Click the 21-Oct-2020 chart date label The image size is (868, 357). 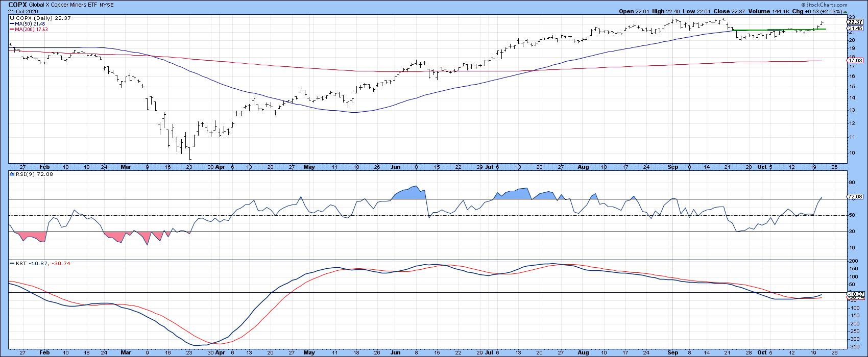point(21,11)
